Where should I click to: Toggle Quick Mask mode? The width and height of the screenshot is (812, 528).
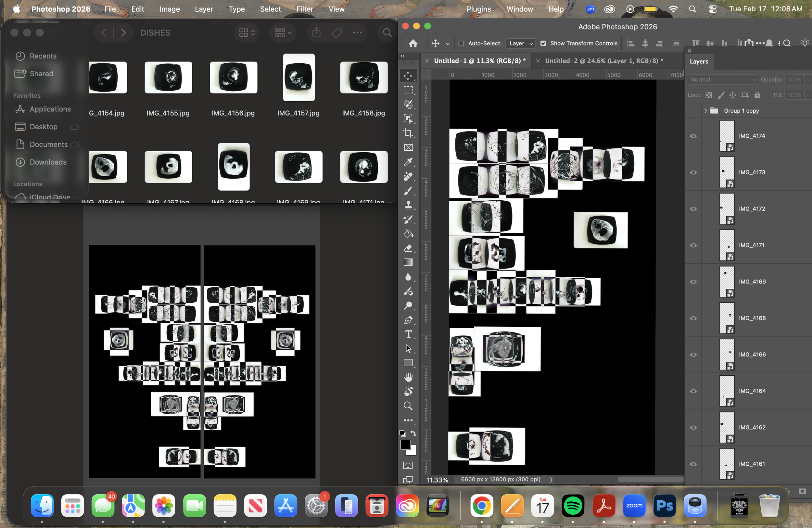click(x=408, y=465)
